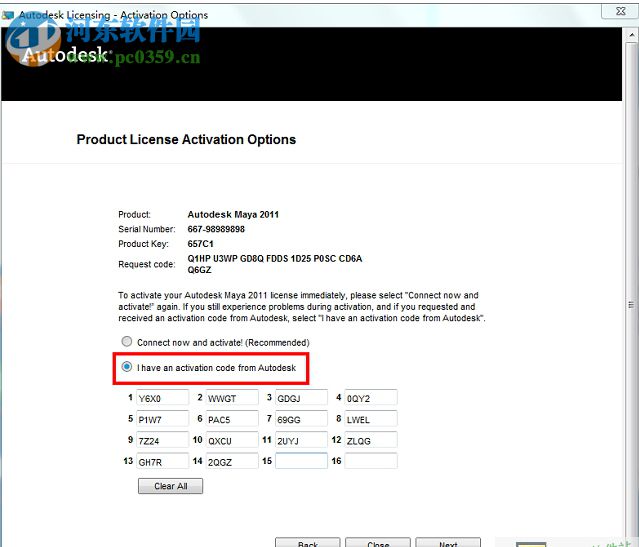Click request code line starting Q1HP
Screen dimensions: 639x547
[x=275, y=258]
